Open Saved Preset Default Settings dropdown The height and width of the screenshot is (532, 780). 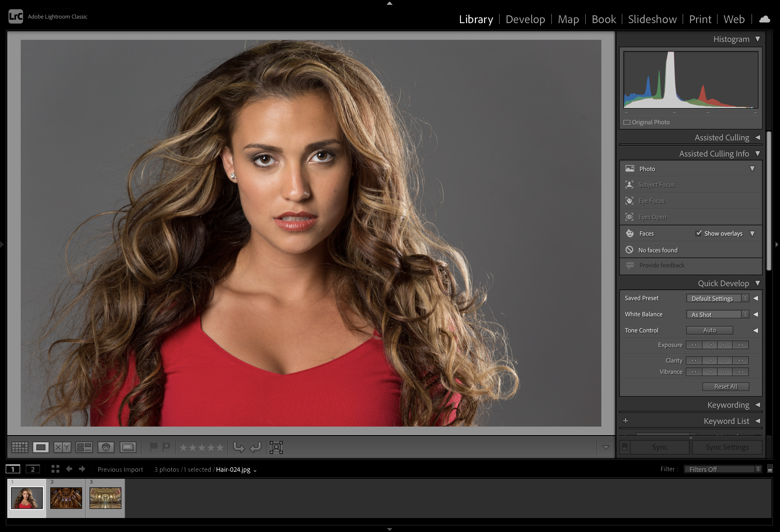pyautogui.click(x=718, y=298)
